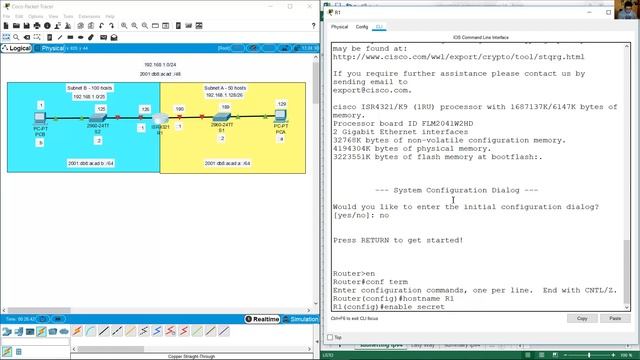Open the Physical tab in R1 window
640x360 pixels.
339,27
